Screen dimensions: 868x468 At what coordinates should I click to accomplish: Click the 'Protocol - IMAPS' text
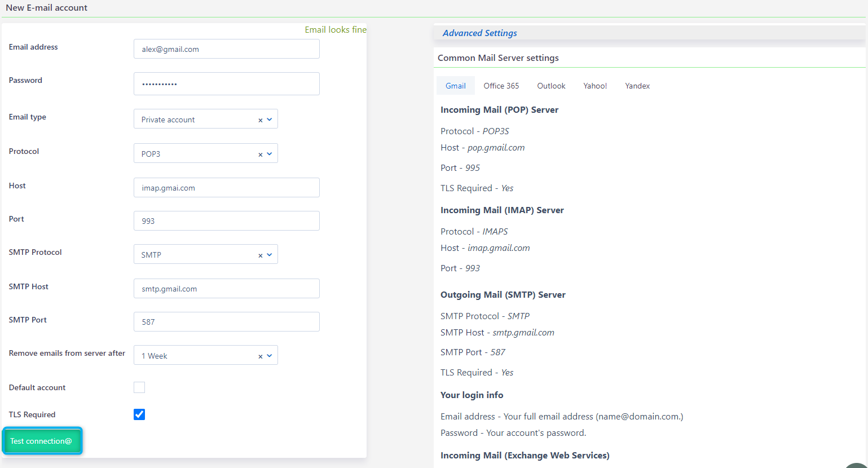(474, 232)
